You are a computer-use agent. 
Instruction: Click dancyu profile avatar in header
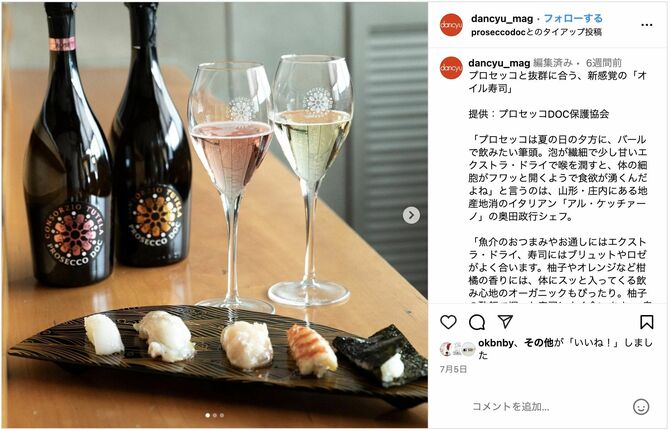[451, 25]
